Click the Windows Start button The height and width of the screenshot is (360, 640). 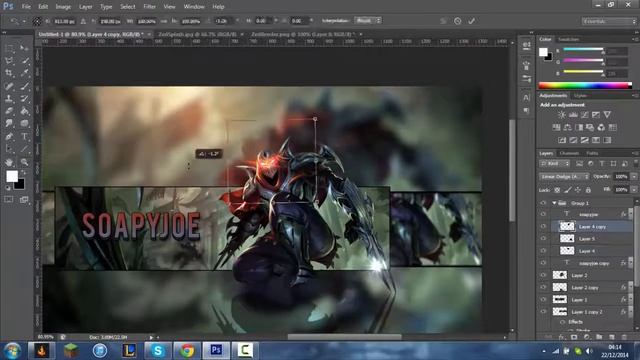(x=12, y=351)
